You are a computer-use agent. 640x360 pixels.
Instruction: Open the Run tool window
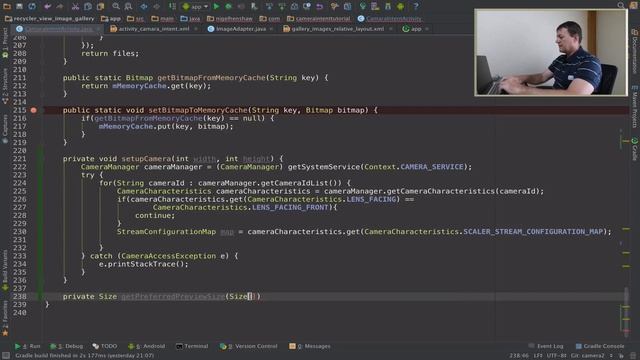tap(28, 346)
